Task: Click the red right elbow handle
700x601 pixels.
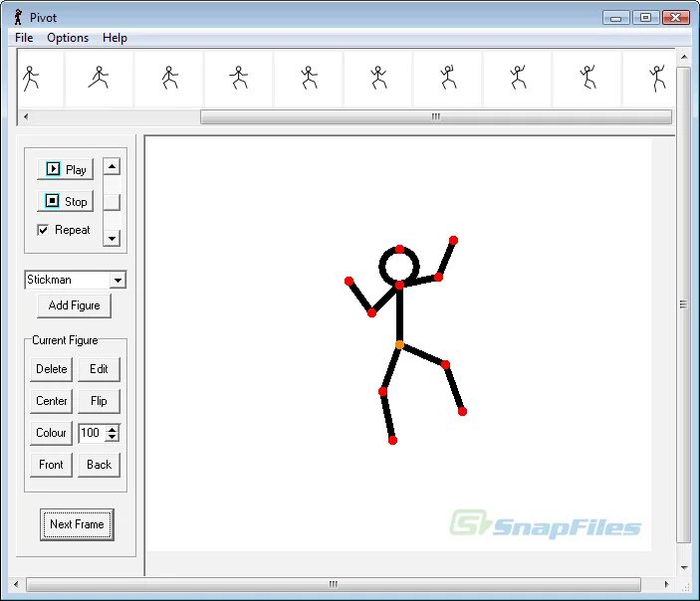Action: pos(438,277)
